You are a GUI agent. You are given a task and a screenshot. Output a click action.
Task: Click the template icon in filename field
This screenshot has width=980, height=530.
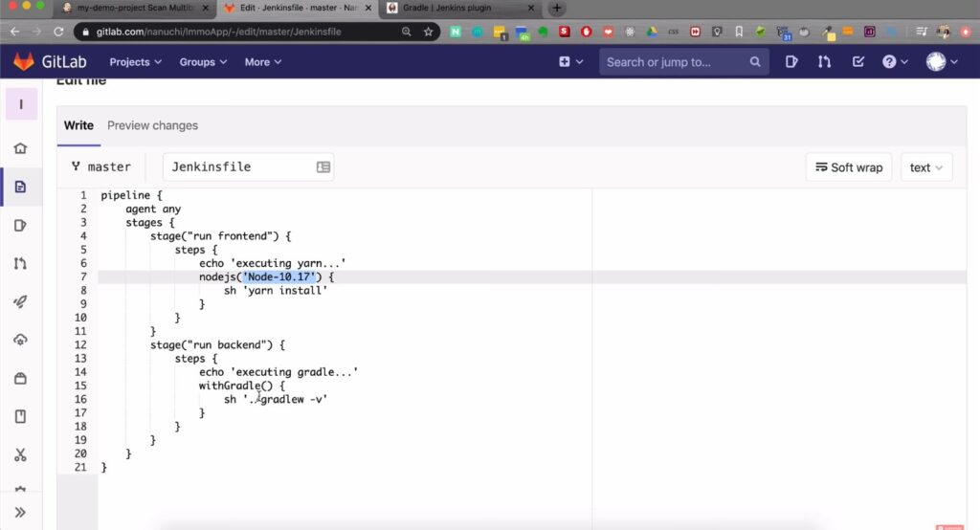323,166
